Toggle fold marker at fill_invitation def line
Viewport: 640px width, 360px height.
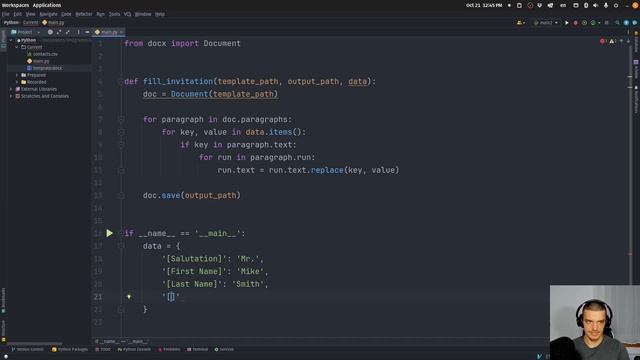point(121,81)
